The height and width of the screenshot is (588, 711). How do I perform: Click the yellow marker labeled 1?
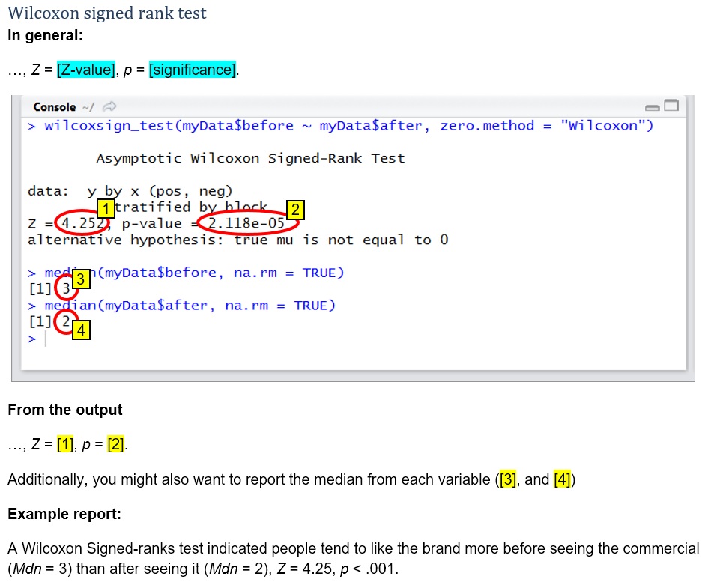(x=107, y=207)
